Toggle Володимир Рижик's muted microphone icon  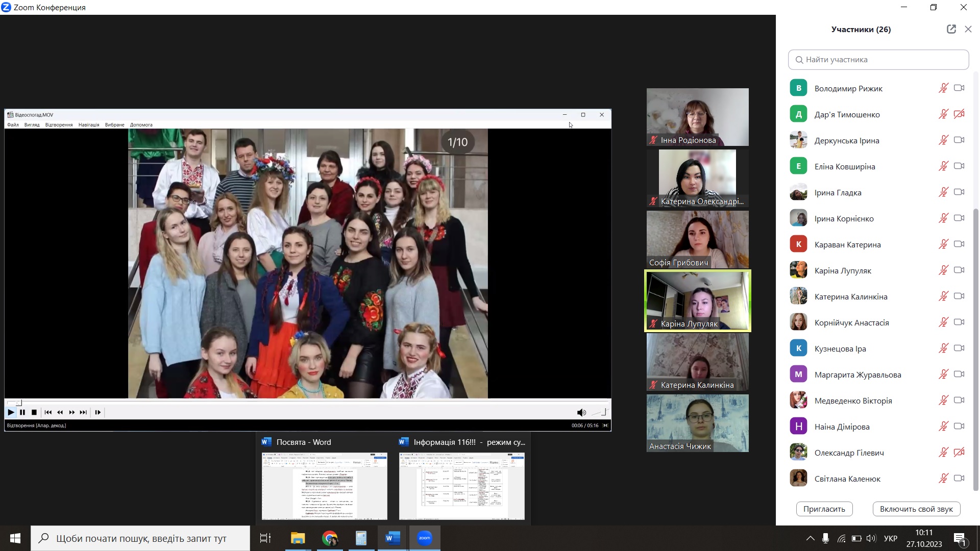(x=943, y=88)
